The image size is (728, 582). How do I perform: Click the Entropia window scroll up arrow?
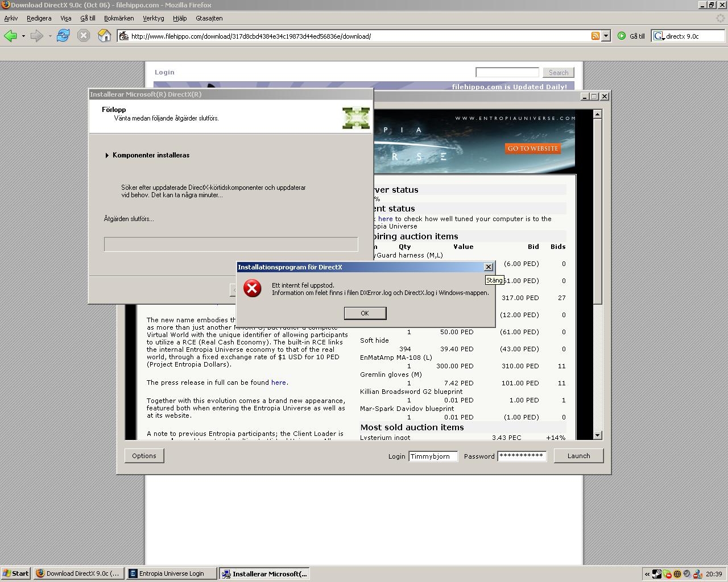597,114
